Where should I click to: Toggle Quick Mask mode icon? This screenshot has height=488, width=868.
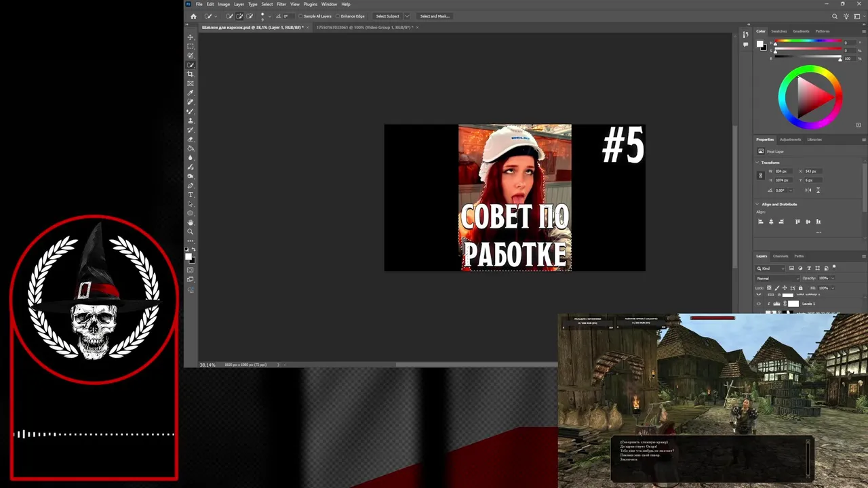point(191,270)
